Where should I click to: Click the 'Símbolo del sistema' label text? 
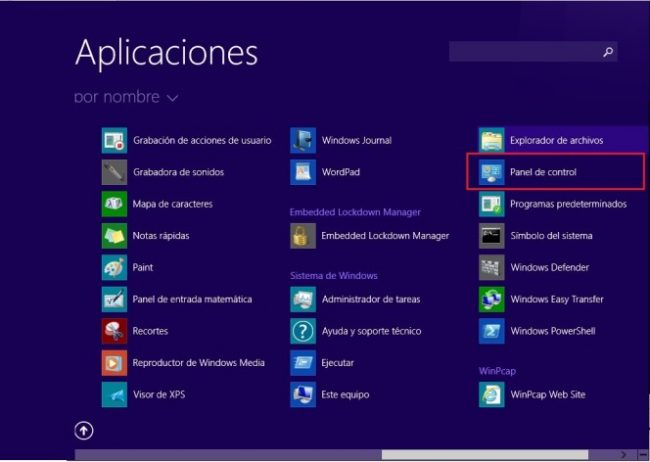pos(551,236)
